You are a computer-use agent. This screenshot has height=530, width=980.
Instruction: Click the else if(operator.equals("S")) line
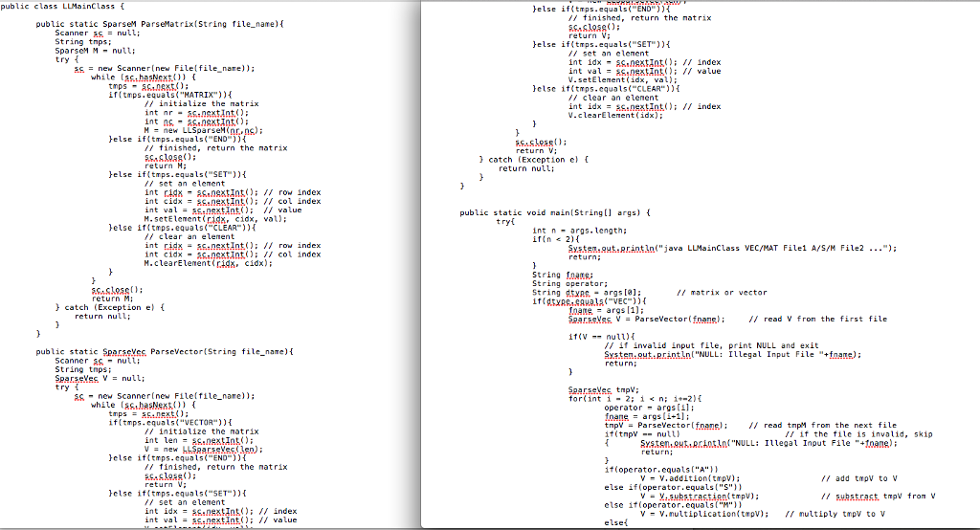click(x=673, y=487)
